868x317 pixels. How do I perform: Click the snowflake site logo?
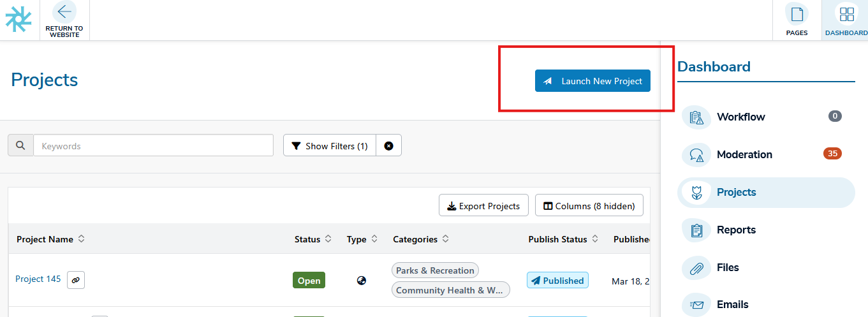pyautogui.click(x=18, y=19)
